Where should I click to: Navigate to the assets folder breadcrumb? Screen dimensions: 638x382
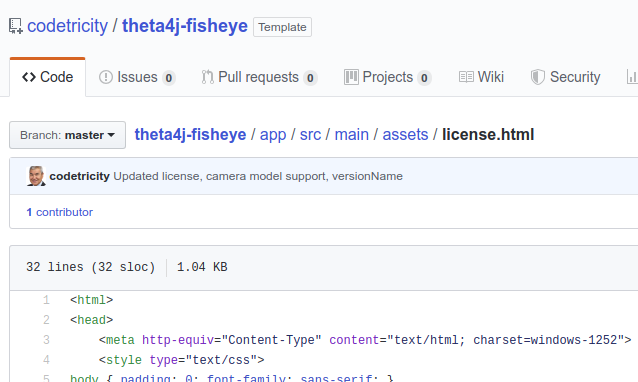point(405,135)
